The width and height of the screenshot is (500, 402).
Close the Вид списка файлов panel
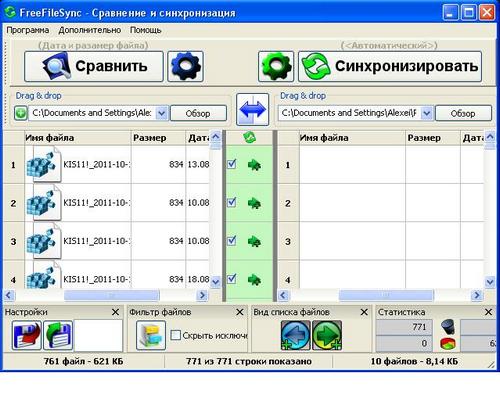(364, 312)
